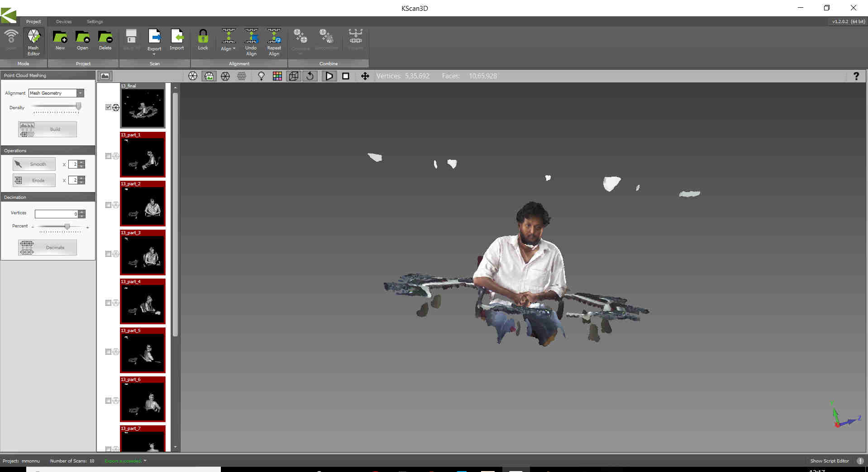This screenshot has height=472, width=868.
Task: Show textured mesh view mode
Action: (209, 76)
